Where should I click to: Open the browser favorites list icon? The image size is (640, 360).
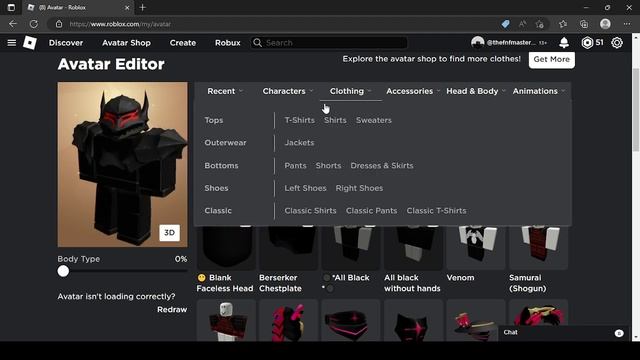[563, 24]
